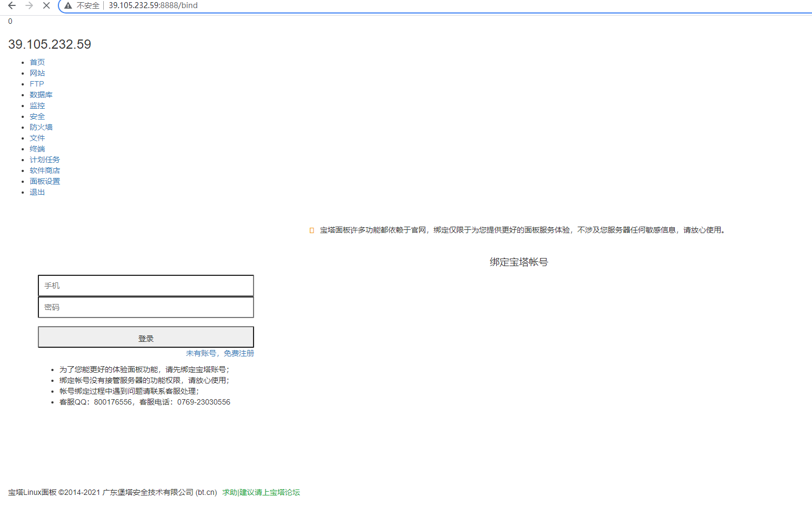Go to the 文件 page
Viewport: 812px width, 516px height.
[37, 138]
